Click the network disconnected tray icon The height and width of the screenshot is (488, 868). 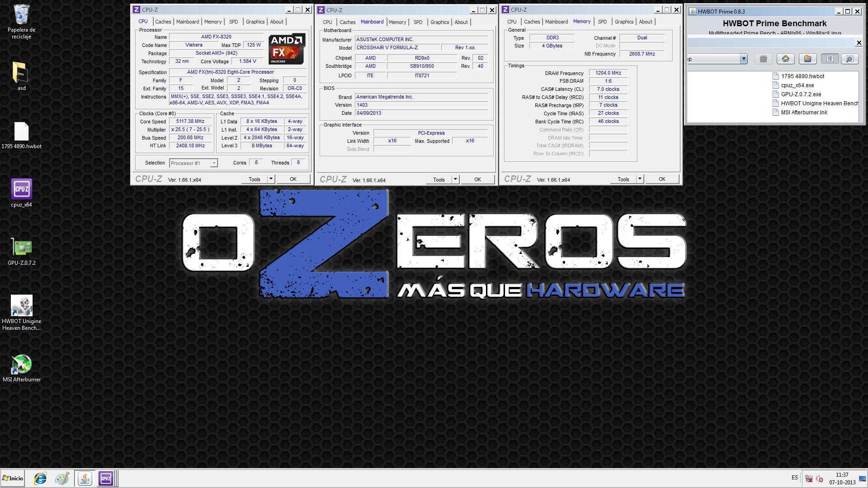coord(809,479)
